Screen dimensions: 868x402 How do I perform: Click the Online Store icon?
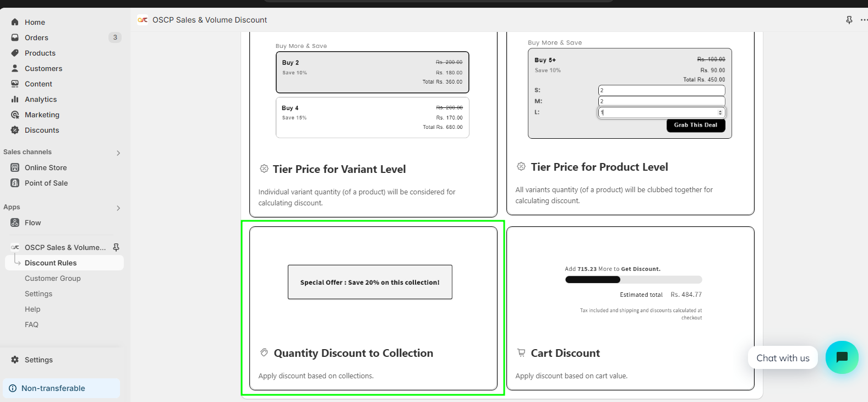15,167
